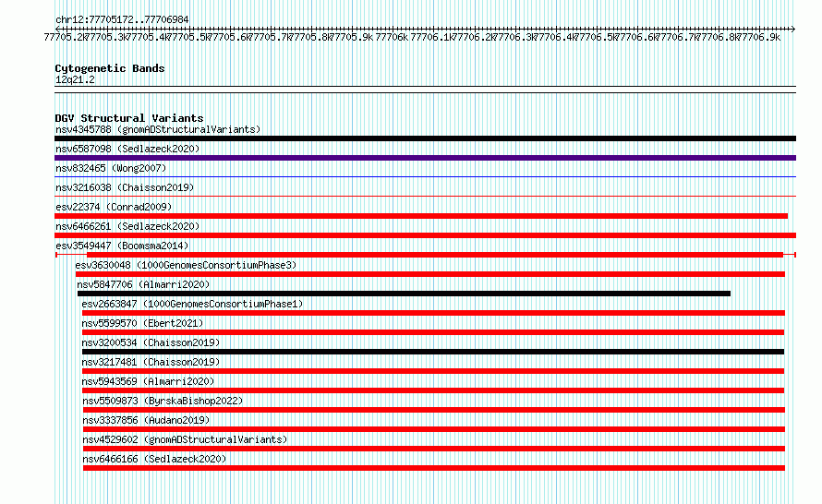Click the thin red line of nsv3216038
The width and height of the screenshot is (822, 504).
pyautogui.click(x=425, y=197)
